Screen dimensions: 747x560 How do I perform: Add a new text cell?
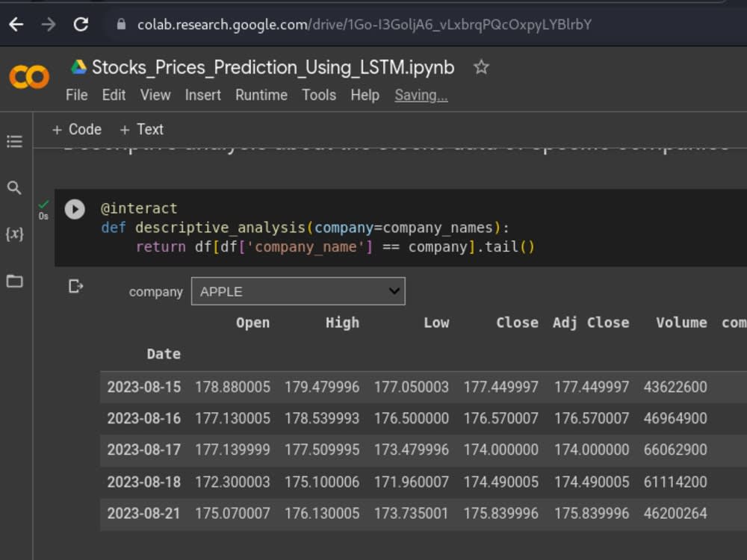(141, 129)
